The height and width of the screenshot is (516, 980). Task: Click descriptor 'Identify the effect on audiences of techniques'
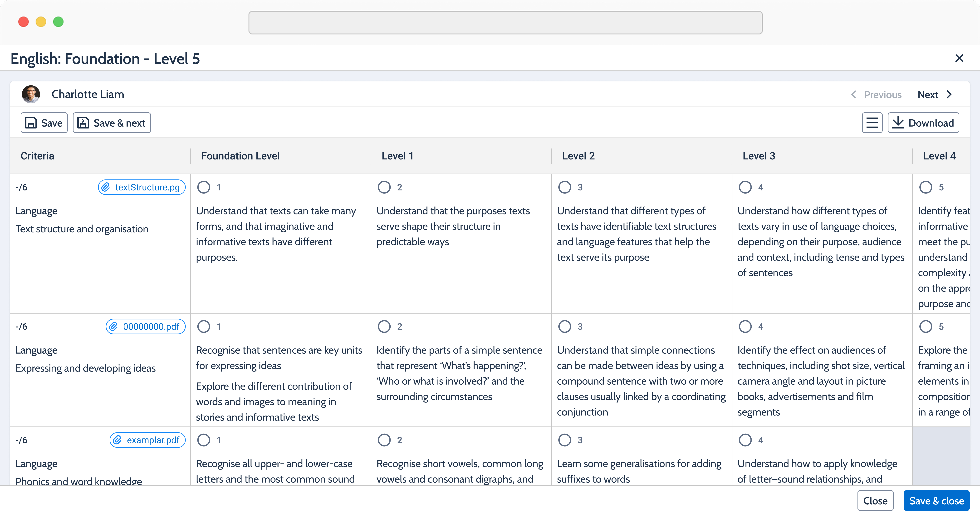[x=821, y=381]
